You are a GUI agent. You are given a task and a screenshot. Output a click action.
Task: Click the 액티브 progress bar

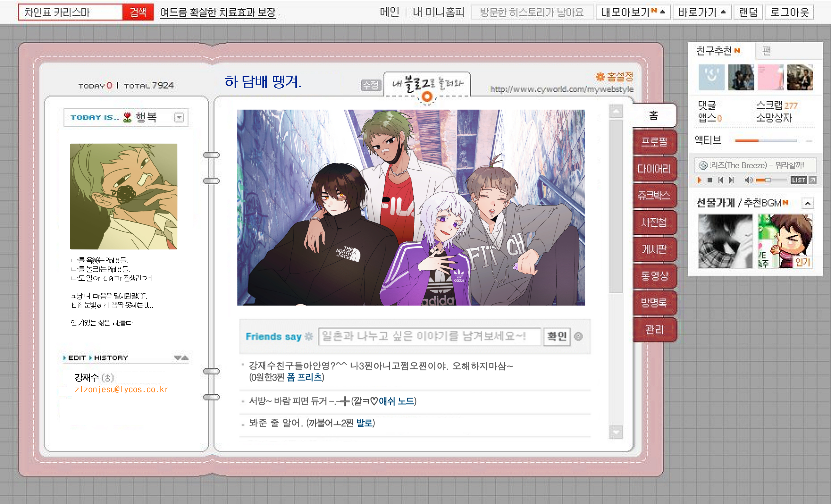[x=766, y=140]
